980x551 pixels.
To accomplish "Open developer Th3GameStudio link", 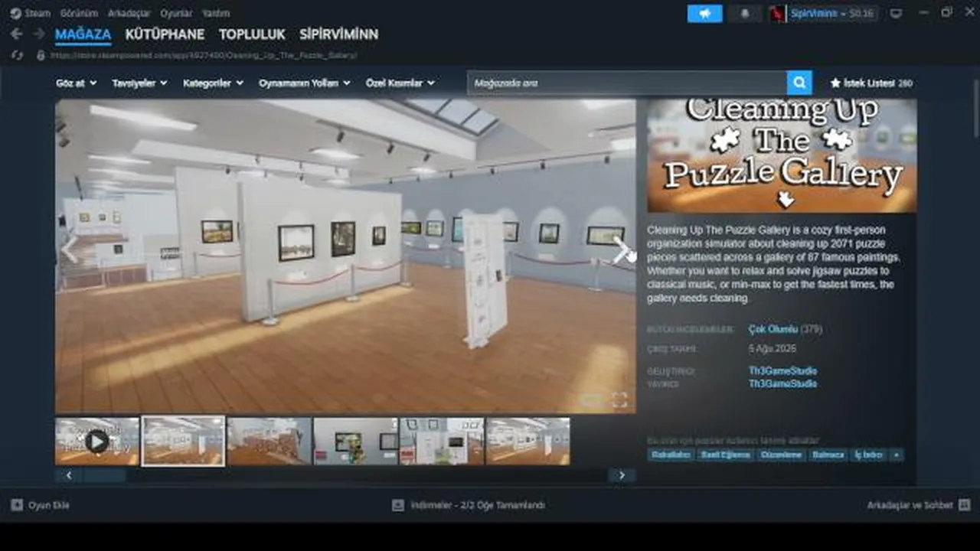I will pyautogui.click(x=782, y=371).
